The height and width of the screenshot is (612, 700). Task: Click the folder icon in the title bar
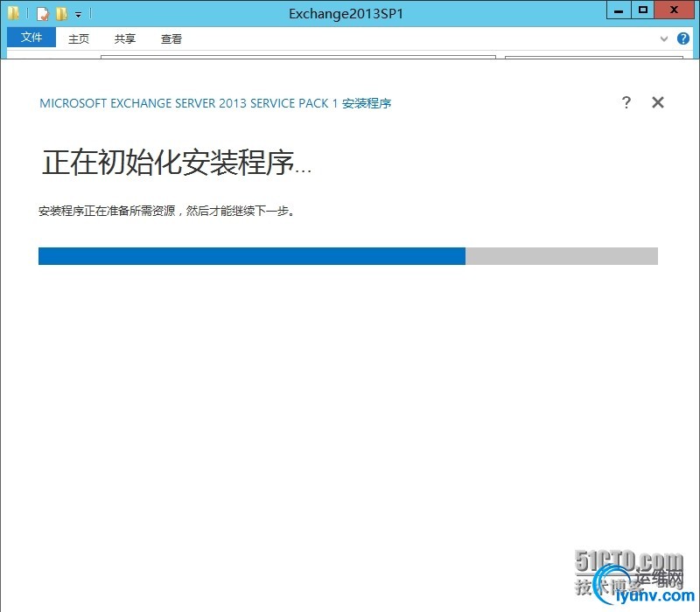point(13,13)
